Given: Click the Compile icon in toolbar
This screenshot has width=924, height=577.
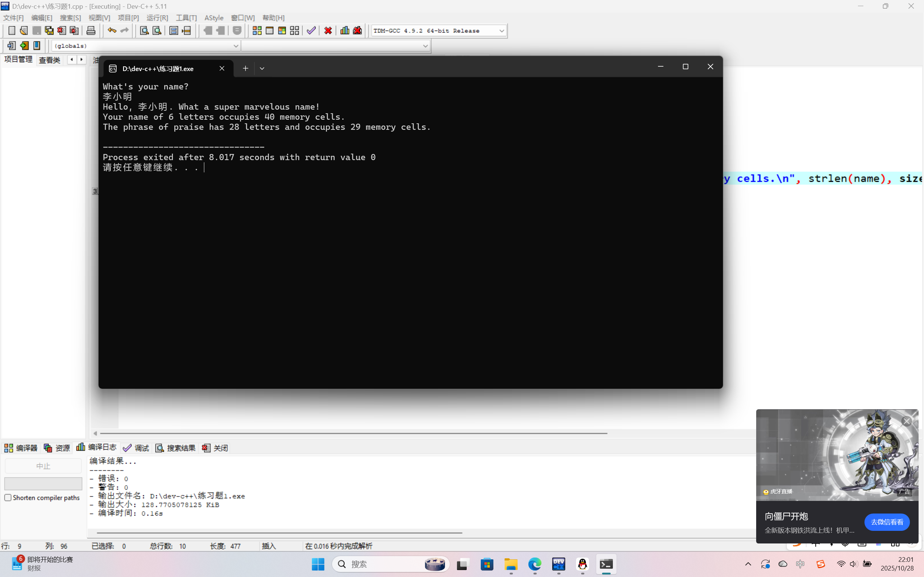Looking at the screenshot, I should point(257,31).
